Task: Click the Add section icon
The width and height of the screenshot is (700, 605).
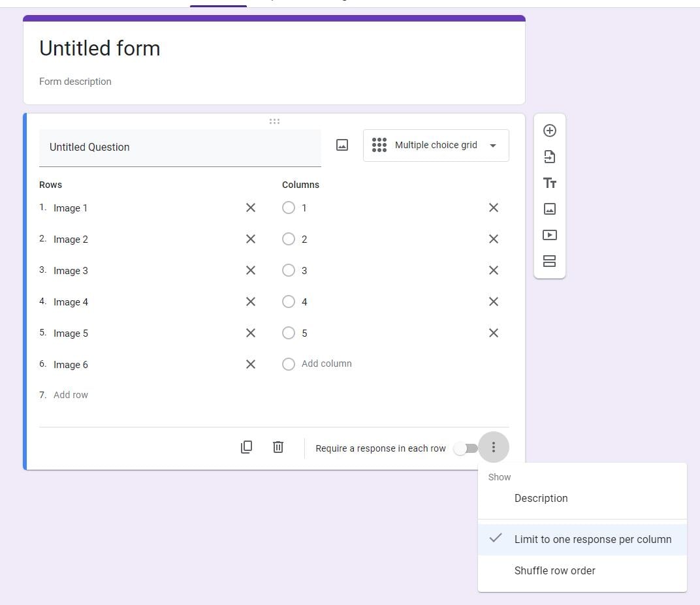Action: (550, 261)
